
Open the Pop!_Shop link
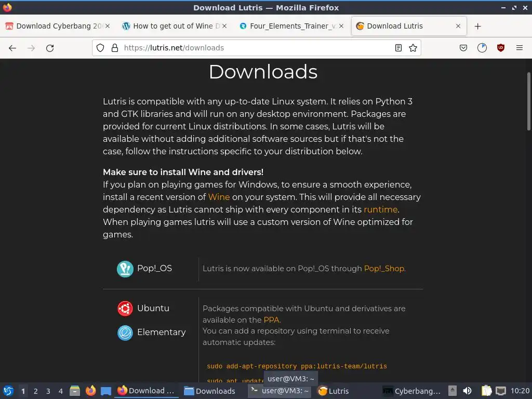point(384,269)
